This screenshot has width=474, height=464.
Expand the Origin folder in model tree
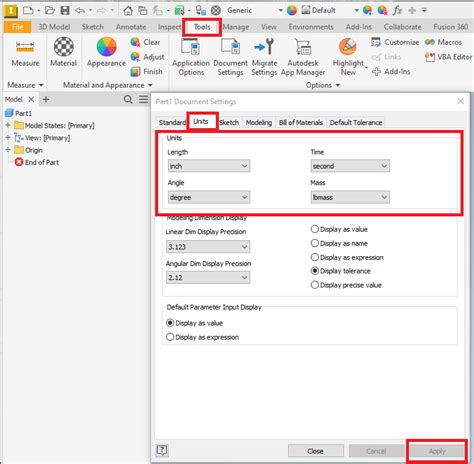[x=8, y=150]
